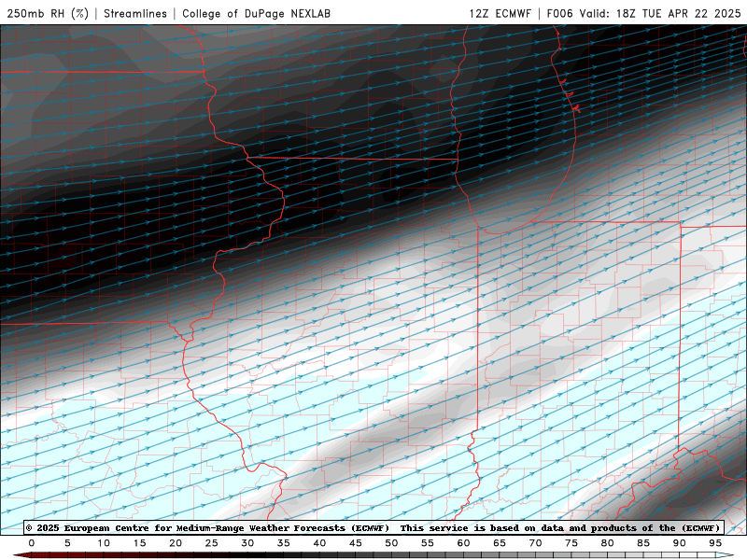Click the '35' colorbar scale label
Image resolution: width=747 pixels, height=560 pixels.
(284, 543)
